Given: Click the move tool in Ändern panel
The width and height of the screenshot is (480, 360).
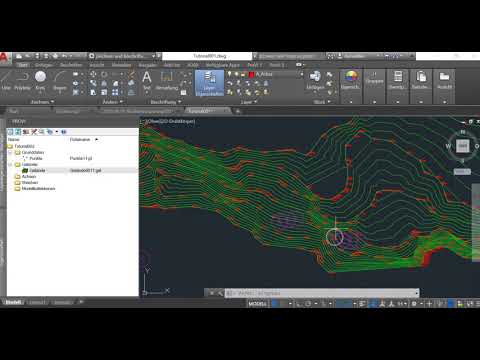Looking at the screenshot, I should [93, 74].
